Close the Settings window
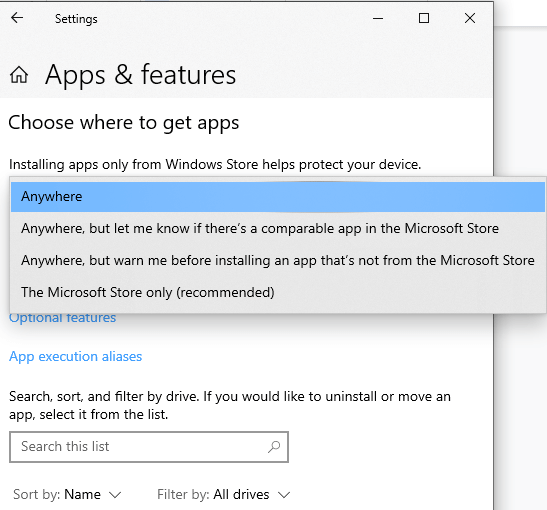This screenshot has width=547, height=510. [470, 18]
